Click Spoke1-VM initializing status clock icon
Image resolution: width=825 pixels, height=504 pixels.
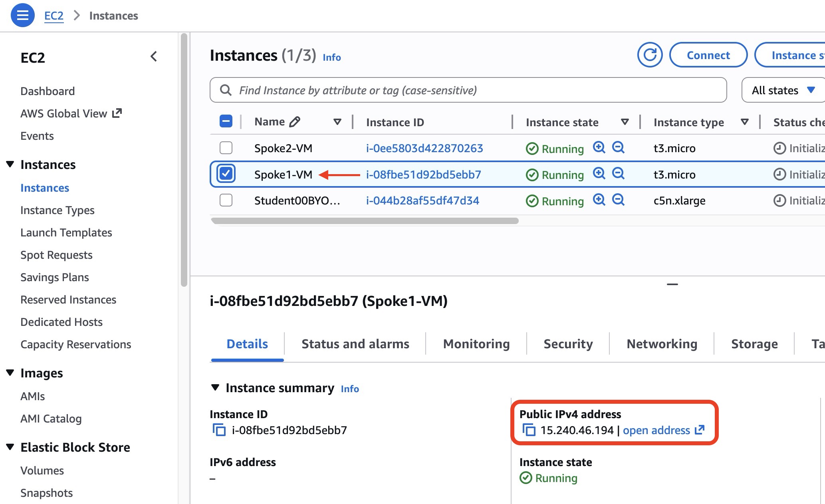779,174
